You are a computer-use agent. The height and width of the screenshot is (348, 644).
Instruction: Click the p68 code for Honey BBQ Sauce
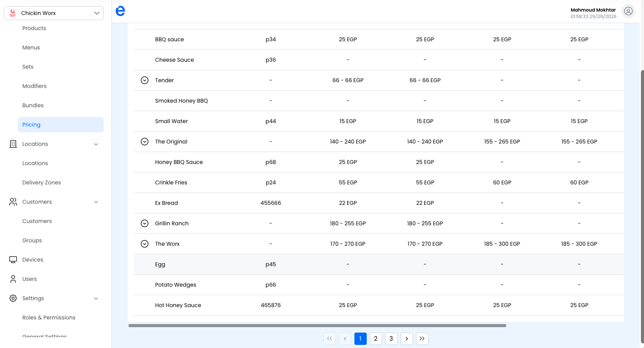(x=271, y=162)
